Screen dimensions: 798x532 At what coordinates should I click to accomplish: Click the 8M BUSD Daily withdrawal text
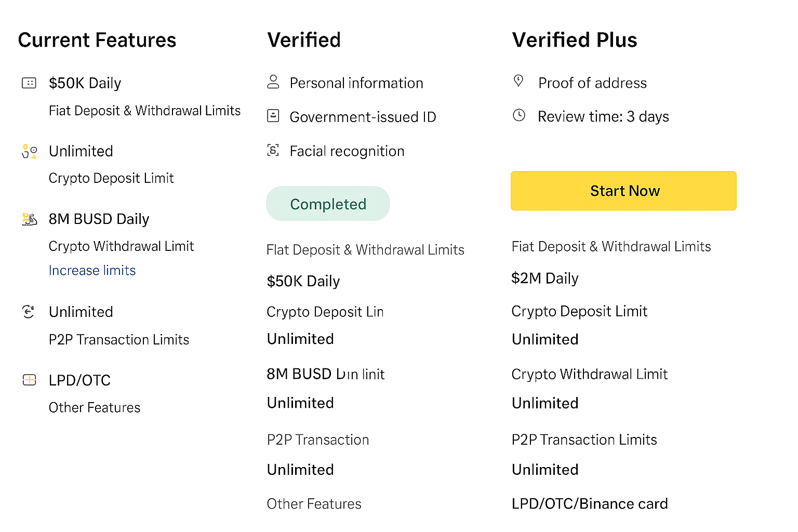point(99,219)
